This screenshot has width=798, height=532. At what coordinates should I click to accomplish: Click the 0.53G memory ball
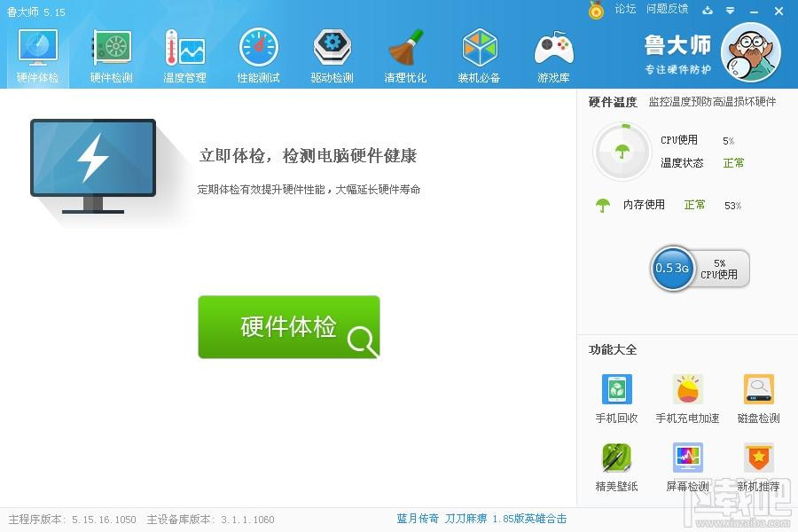[672, 268]
